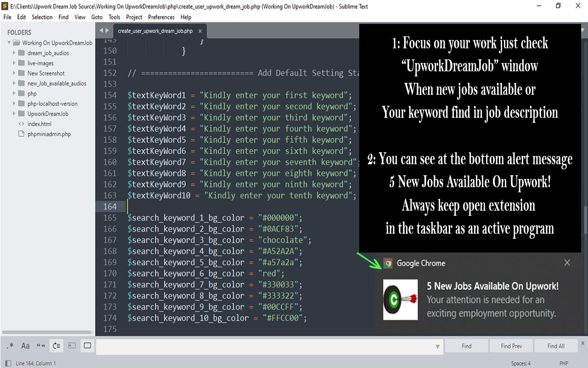This screenshot has height=368, width=588.
Task: Go to previous tab with left arrow
Action: [x=102, y=30]
